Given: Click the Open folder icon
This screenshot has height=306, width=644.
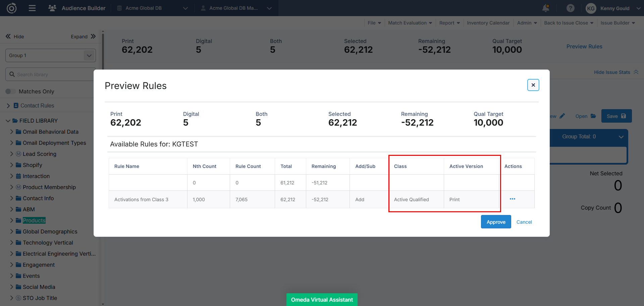Looking at the screenshot, I should 593,116.
